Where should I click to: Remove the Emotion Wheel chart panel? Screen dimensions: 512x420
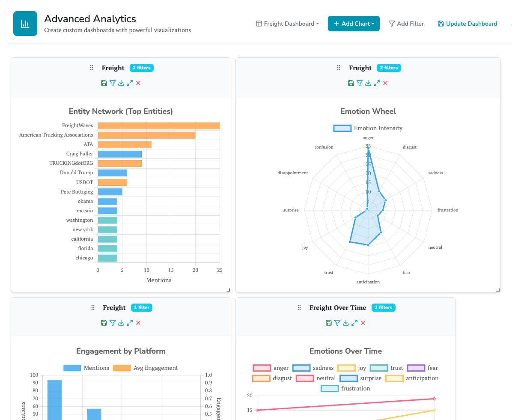tap(385, 83)
